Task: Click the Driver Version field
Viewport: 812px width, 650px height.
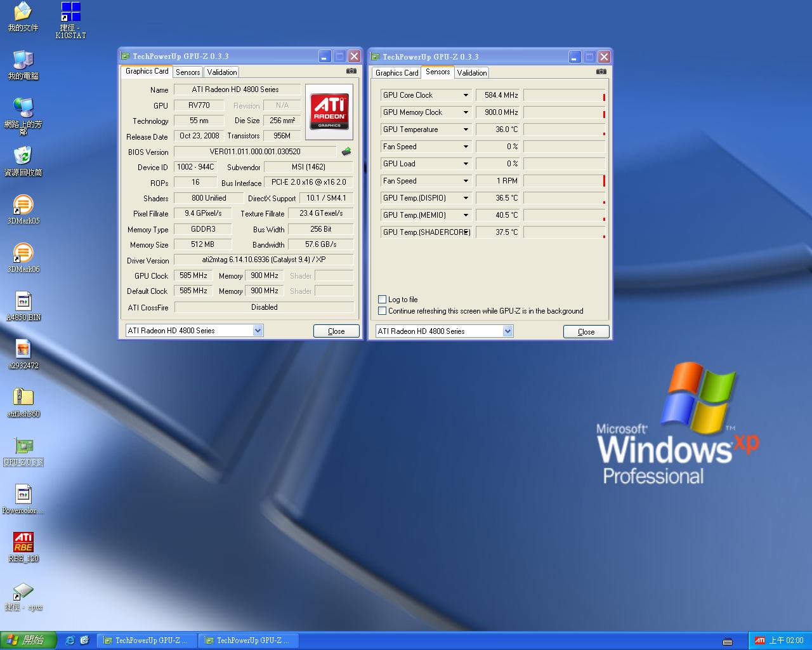Action: 264,260
